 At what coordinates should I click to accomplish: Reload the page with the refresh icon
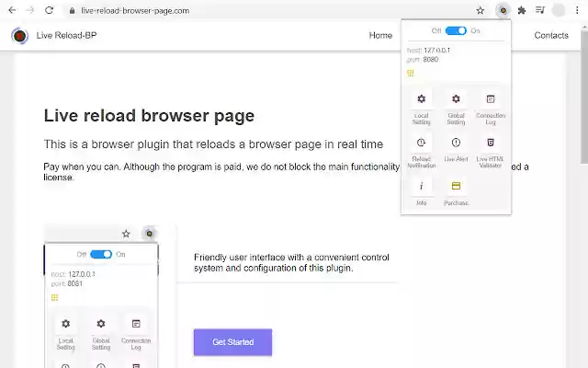click(x=49, y=10)
